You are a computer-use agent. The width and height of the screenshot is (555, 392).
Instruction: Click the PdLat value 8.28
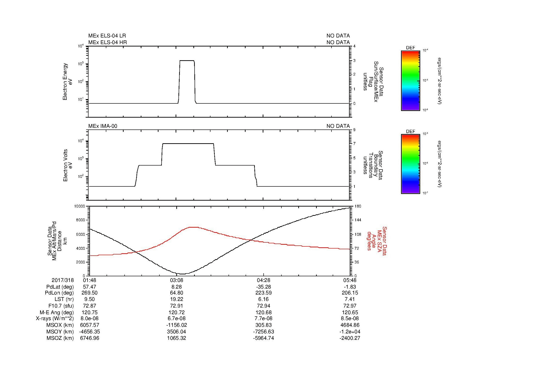177,287
